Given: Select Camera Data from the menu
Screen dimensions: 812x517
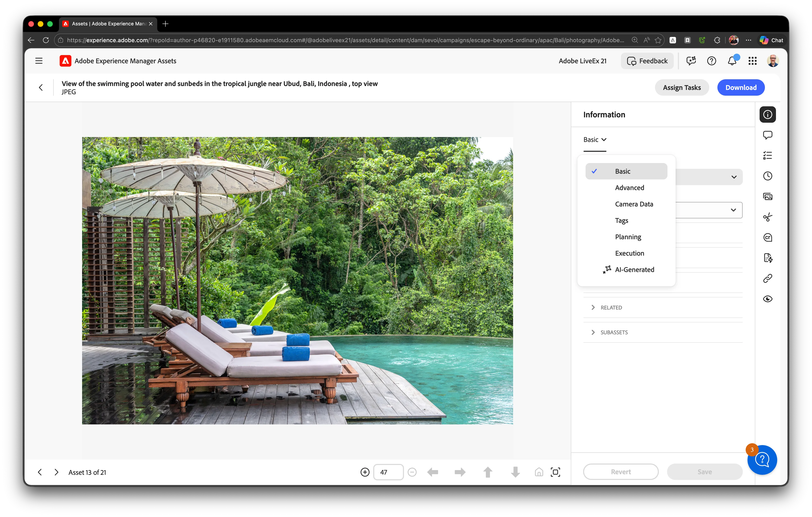Looking at the screenshot, I should tap(626, 204).
